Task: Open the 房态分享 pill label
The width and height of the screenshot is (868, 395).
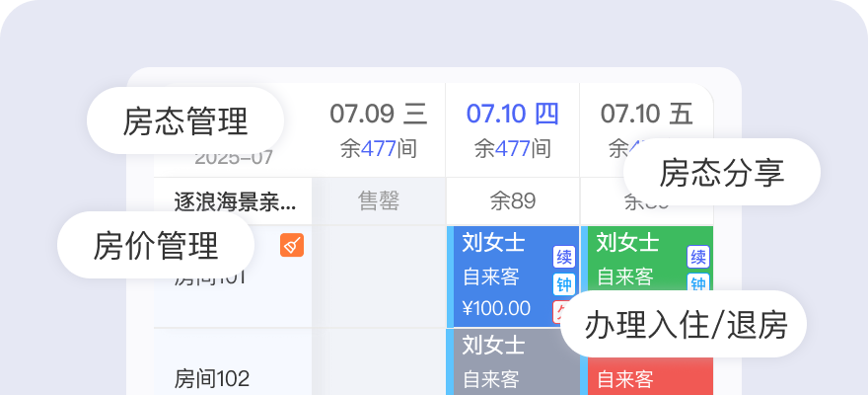Action: (722, 172)
